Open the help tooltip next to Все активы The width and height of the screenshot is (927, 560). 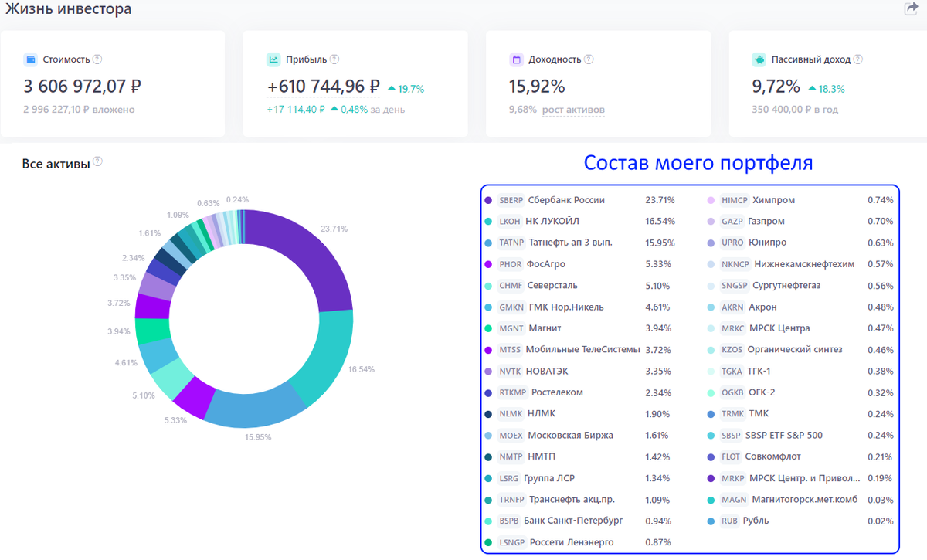pos(97,163)
